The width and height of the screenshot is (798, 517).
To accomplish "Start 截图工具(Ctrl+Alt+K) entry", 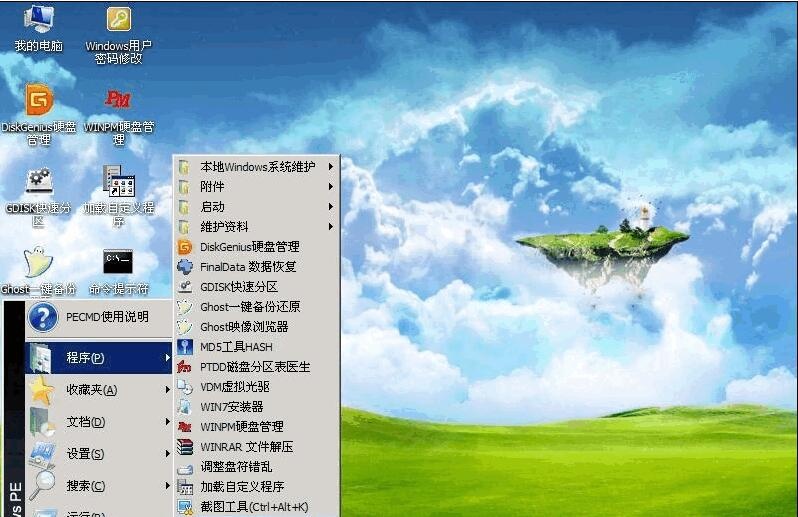I will click(x=256, y=507).
